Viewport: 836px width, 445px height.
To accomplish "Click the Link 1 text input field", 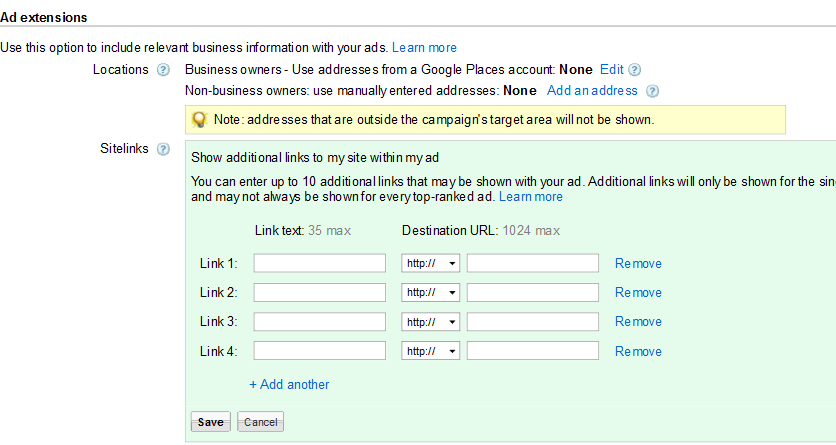I will [319, 264].
